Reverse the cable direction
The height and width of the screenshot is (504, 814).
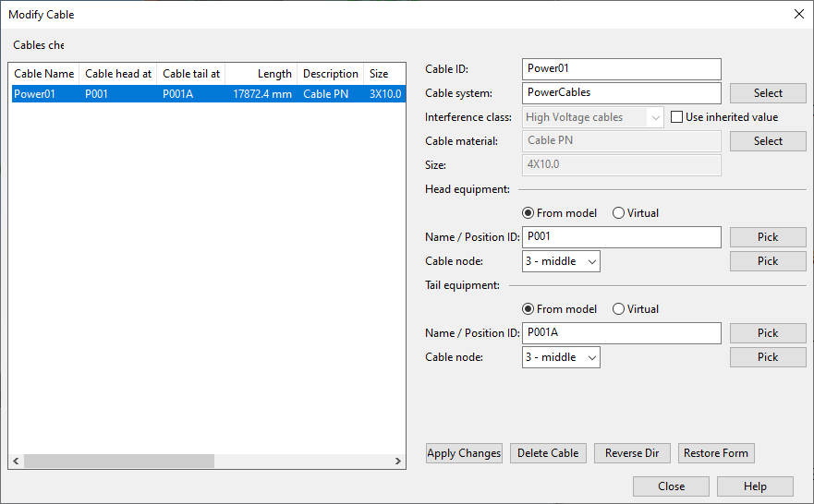632,453
